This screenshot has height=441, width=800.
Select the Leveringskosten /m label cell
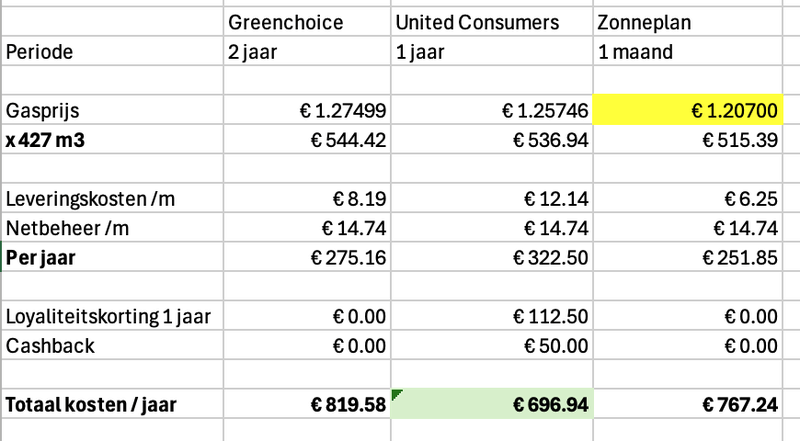pos(112,198)
